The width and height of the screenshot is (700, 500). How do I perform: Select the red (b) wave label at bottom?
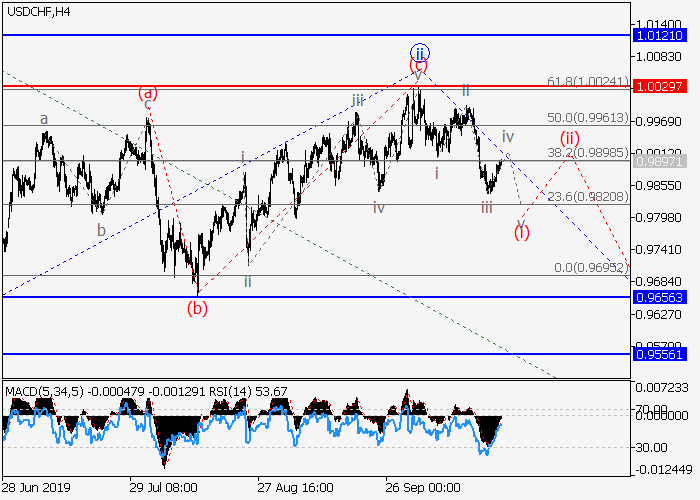pyautogui.click(x=198, y=307)
